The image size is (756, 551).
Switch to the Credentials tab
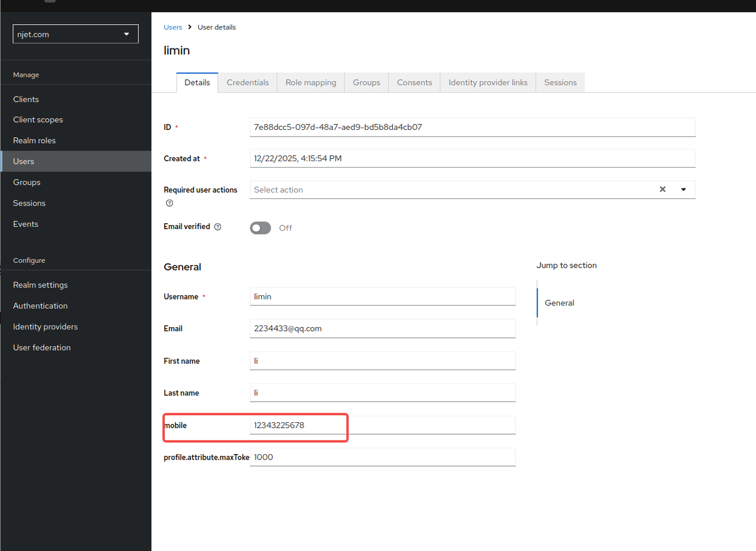tap(247, 83)
